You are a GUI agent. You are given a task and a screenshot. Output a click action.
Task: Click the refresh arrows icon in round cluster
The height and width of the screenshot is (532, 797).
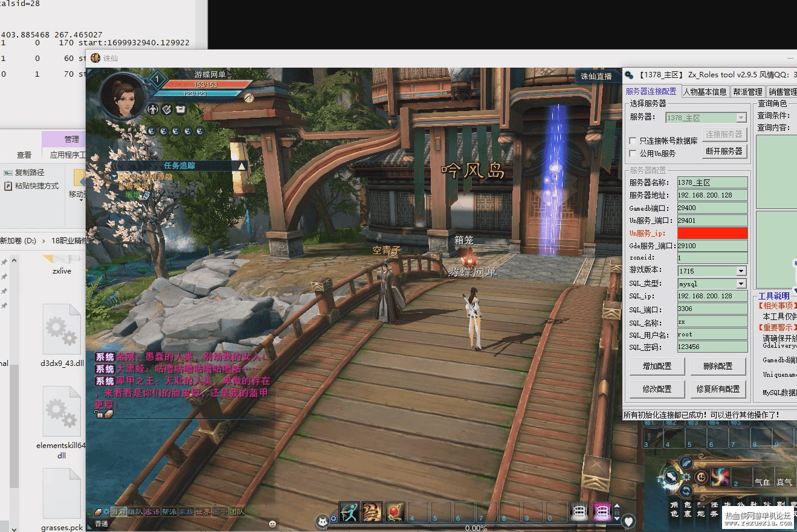point(686,491)
